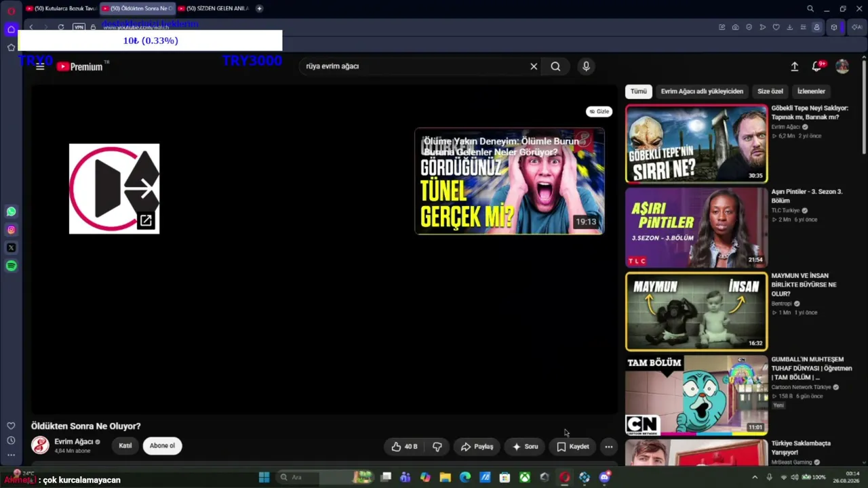
Task: Select the Size özel filter chip
Action: [770, 91]
